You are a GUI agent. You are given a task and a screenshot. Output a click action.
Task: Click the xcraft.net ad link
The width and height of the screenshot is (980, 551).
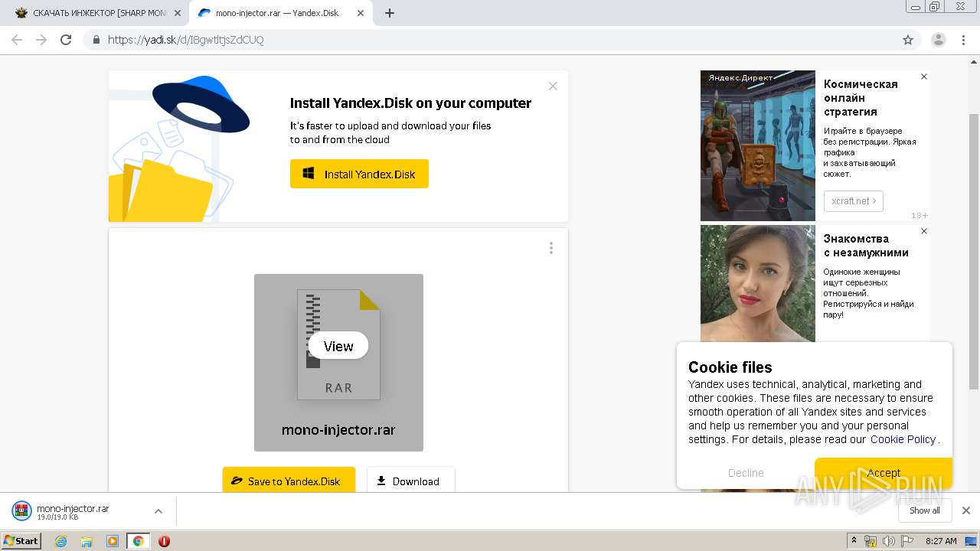854,201
